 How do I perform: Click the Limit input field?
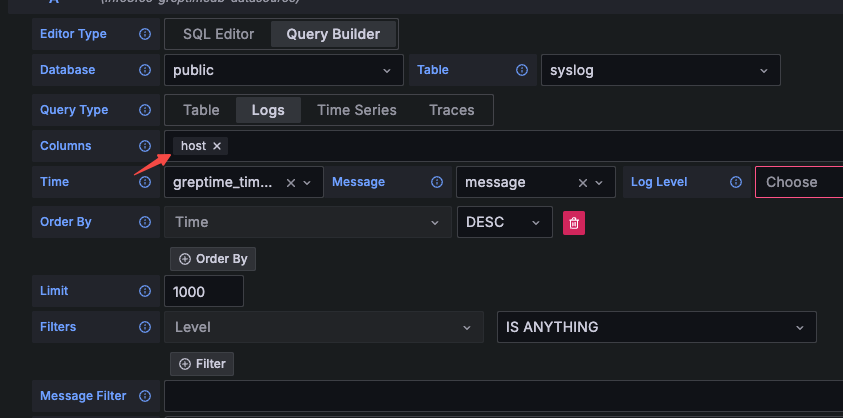204,292
